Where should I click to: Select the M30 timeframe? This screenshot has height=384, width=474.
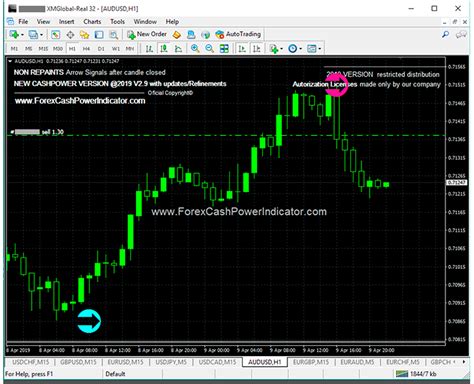coord(58,49)
